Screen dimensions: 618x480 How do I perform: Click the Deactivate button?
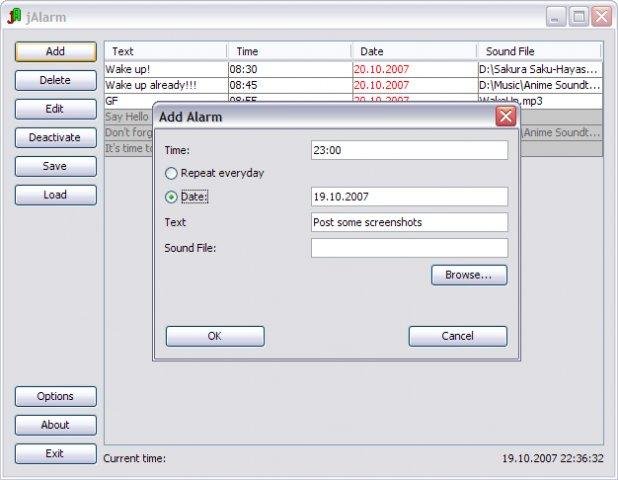pos(55,138)
